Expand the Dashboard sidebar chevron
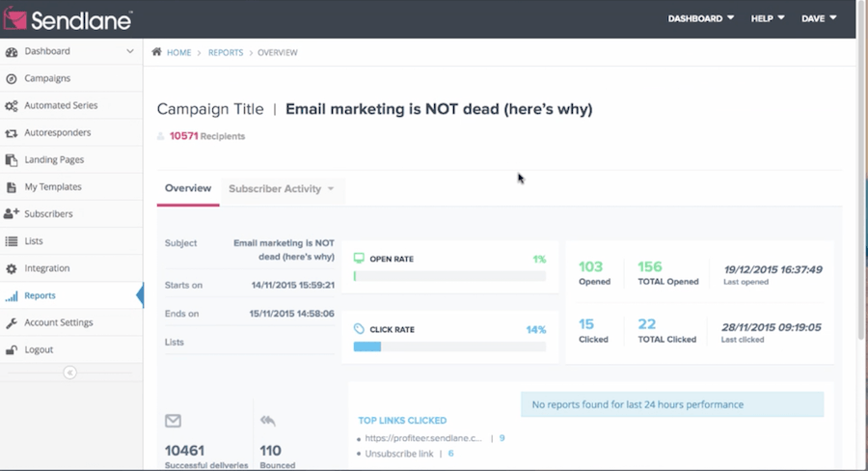This screenshot has height=471, width=868. pos(129,51)
